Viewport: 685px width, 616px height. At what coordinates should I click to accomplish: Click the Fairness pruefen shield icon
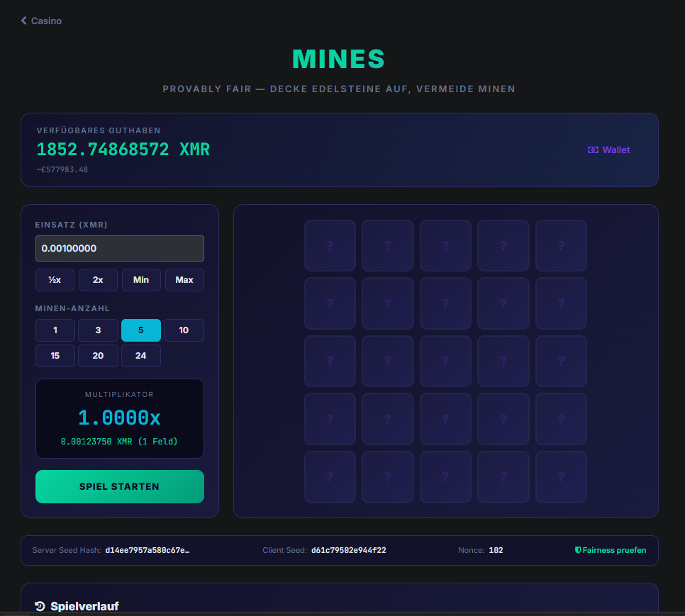click(577, 550)
